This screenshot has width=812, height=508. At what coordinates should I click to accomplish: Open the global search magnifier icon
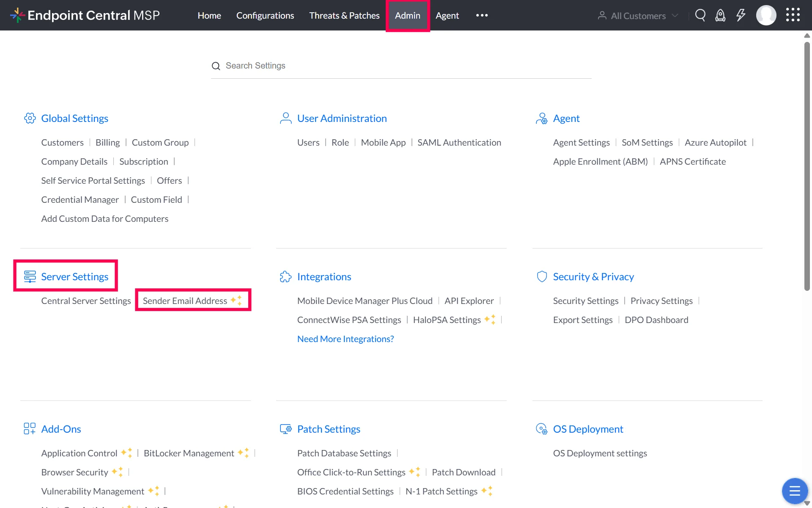[x=700, y=16]
